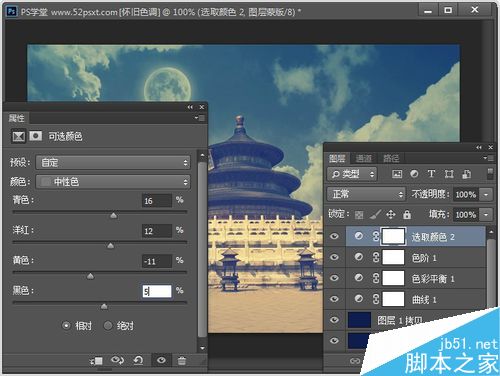Open the 颜色 中性色 dropdown
Screen dimensions: 500x376
point(113,182)
